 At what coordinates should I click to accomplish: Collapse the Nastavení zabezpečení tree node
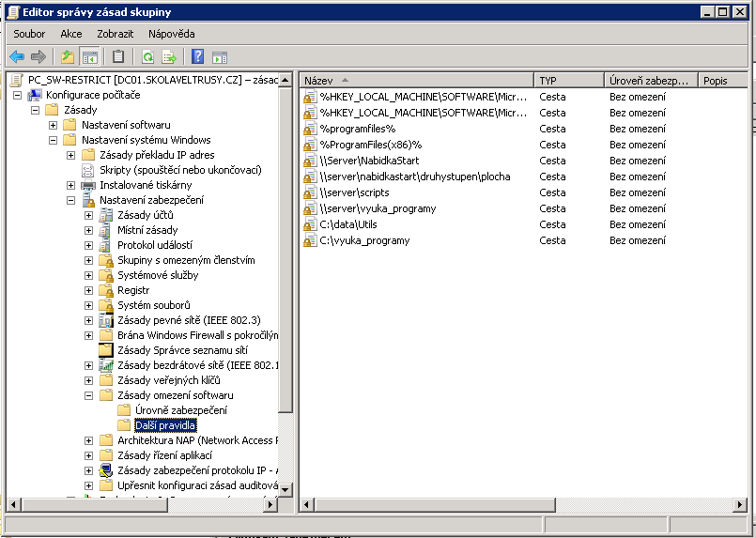tap(71, 200)
